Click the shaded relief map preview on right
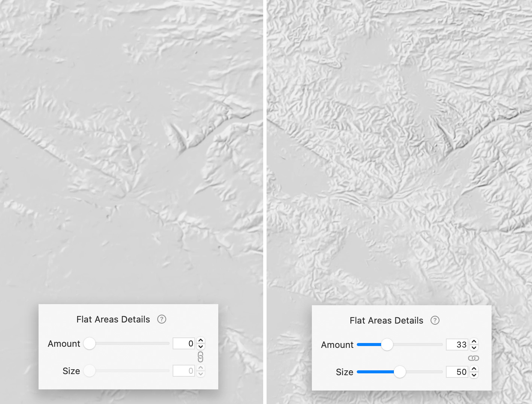 399,150
